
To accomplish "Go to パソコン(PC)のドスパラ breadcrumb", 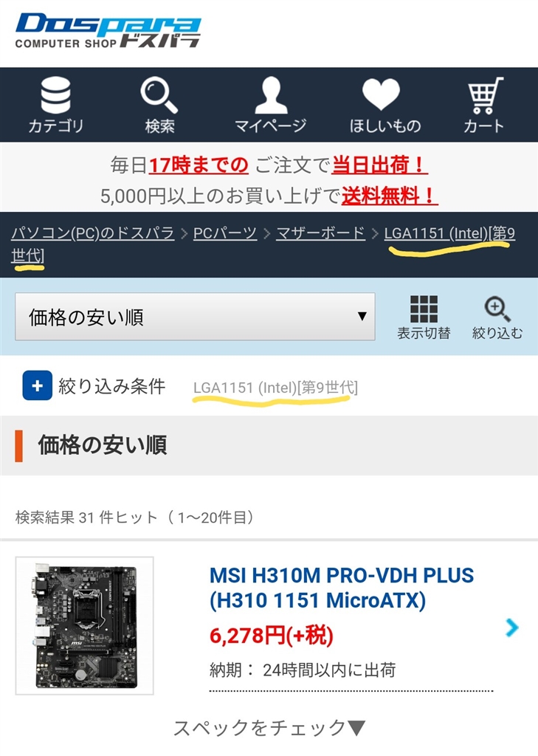I will click(92, 233).
